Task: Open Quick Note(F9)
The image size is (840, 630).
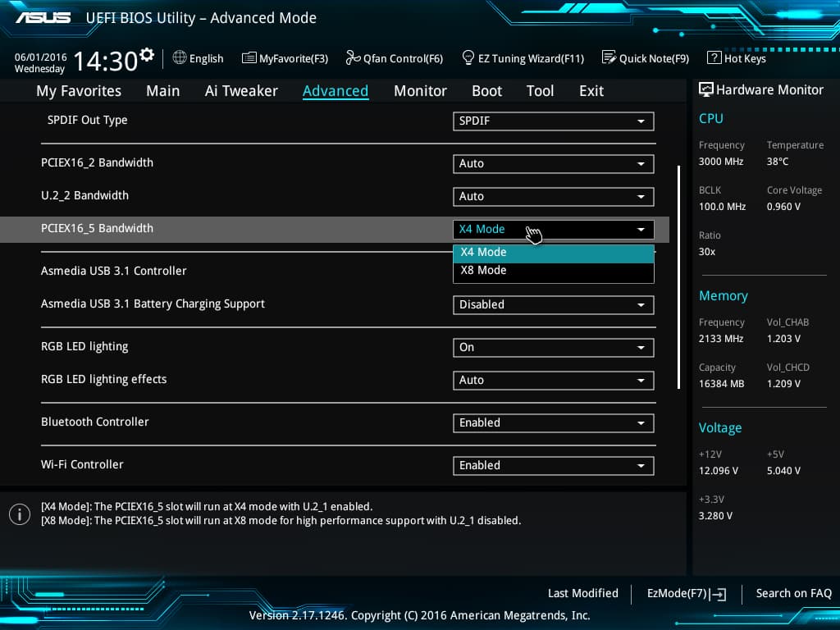Action: pyautogui.click(x=646, y=58)
